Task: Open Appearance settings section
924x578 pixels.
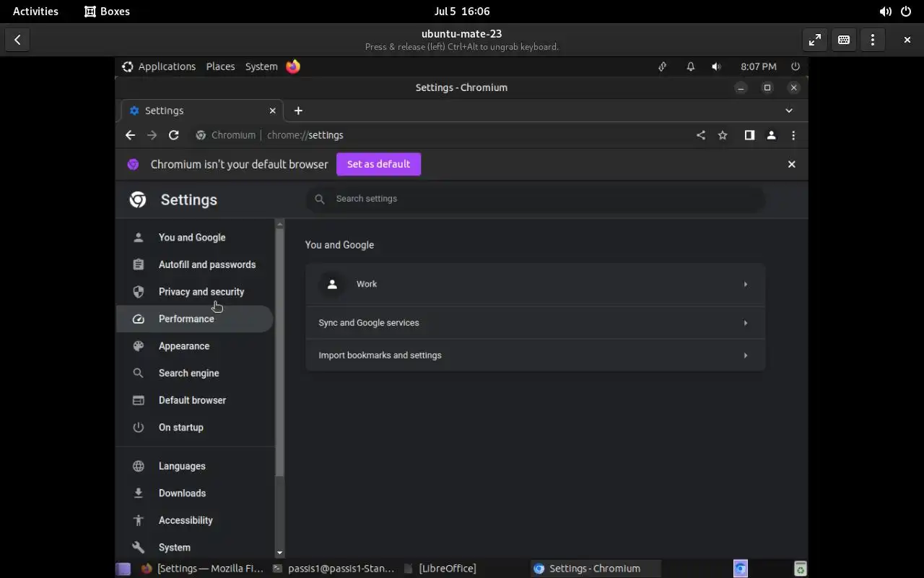Action: click(x=195, y=346)
